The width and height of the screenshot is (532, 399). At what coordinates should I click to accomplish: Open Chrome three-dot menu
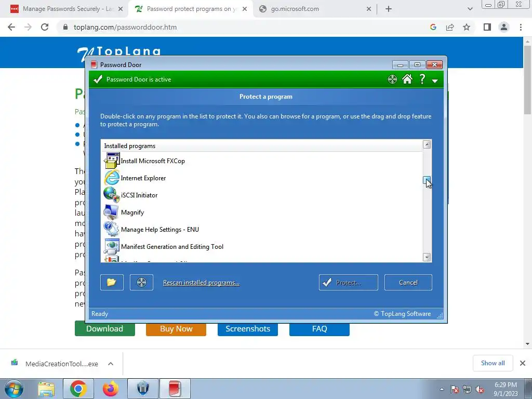[521, 27]
